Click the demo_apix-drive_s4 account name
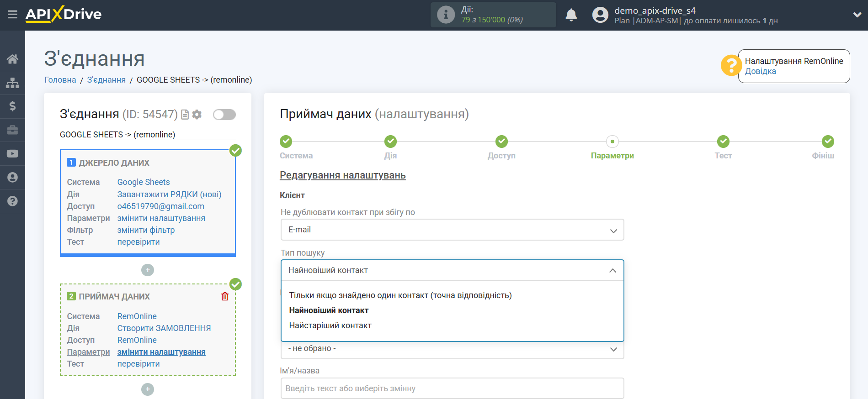This screenshot has height=399, width=868. point(655,10)
